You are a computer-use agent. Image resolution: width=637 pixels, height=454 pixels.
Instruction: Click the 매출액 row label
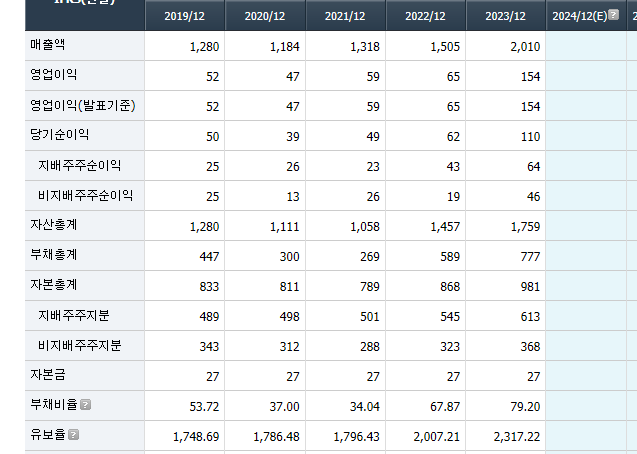(48, 44)
